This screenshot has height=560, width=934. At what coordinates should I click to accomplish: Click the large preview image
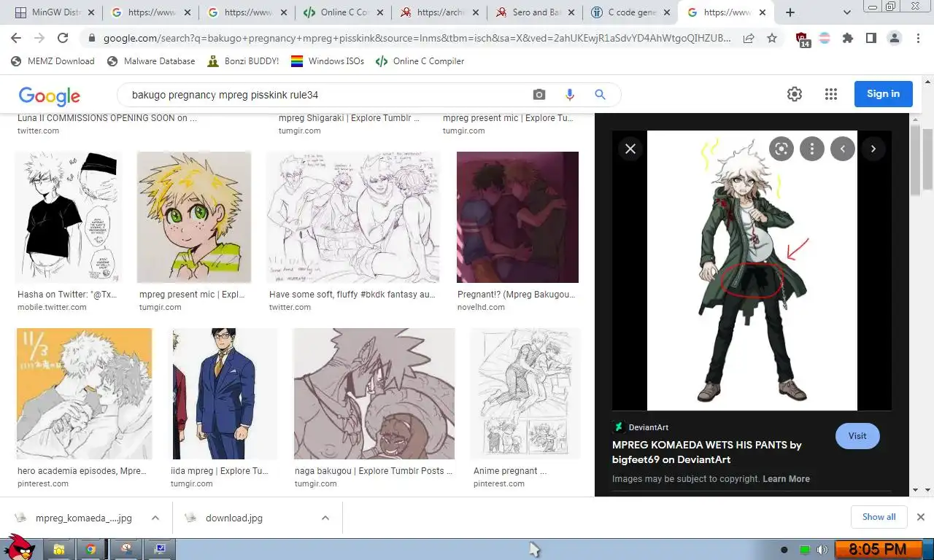click(x=752, y=271)
